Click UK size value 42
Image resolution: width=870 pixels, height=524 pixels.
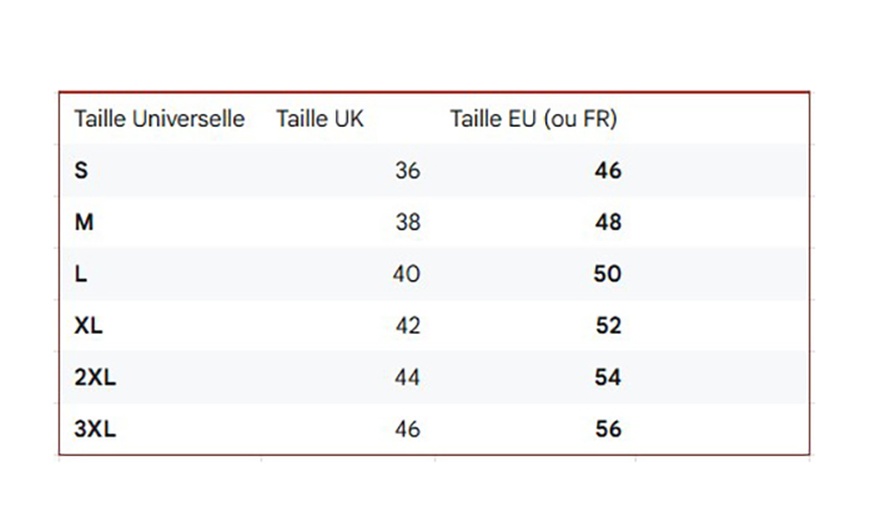tap(407, 326)
